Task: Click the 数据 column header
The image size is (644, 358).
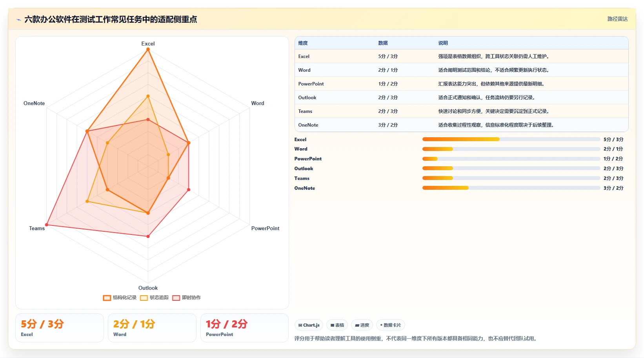Action: (383, 43)
